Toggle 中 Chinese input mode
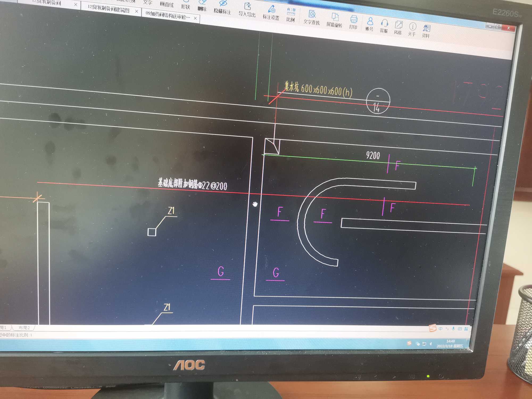Screen dimensions: 532x399 440,329
